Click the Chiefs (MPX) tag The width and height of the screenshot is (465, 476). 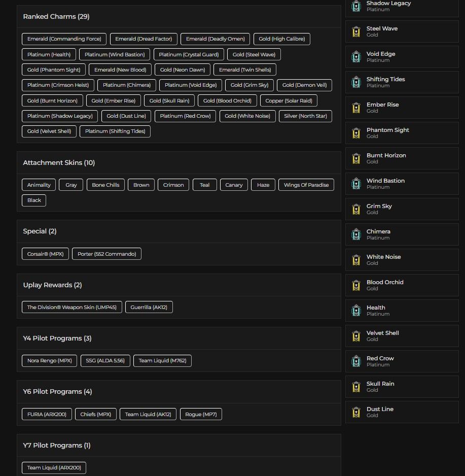tap(95, 414)
